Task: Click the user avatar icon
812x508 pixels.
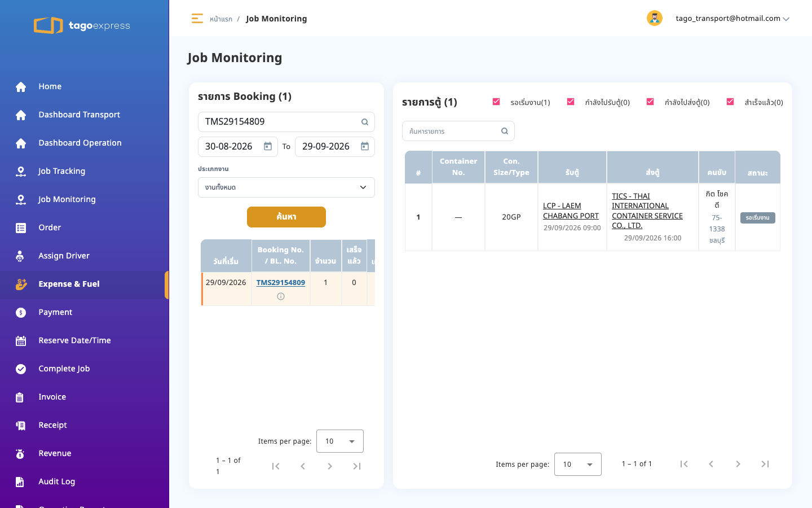Action: pos(654,18)
